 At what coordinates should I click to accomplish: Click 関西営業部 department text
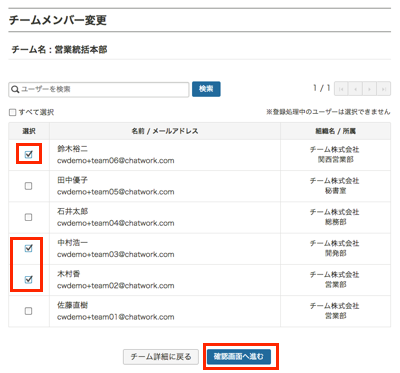point(335,160)
